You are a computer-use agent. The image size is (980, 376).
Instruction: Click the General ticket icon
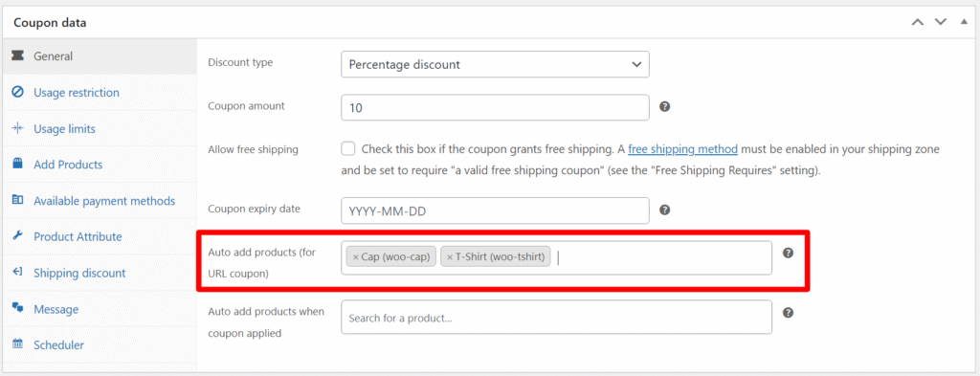click(17, 56)
